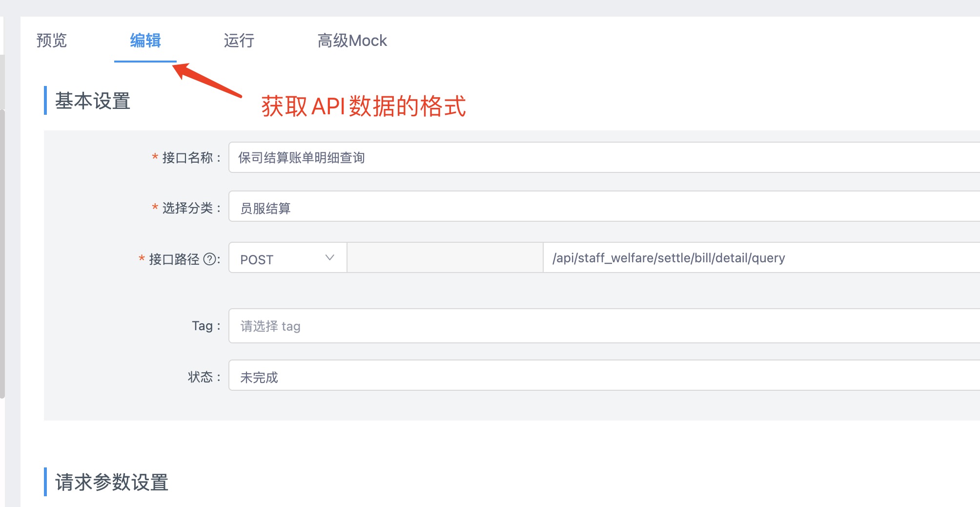Go to the 高级Mock tab

pyautogui.click(x=352, y=41)
